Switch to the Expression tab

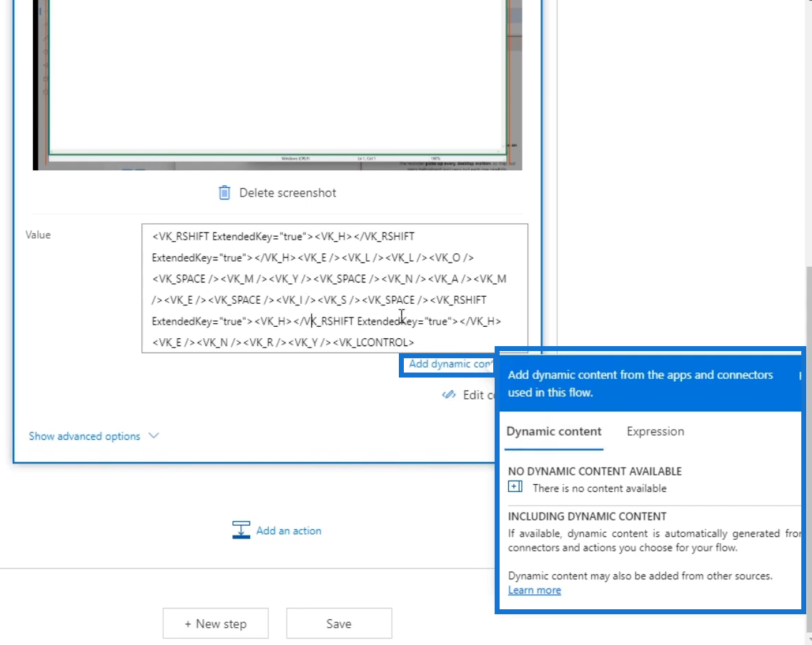point(655,432)
